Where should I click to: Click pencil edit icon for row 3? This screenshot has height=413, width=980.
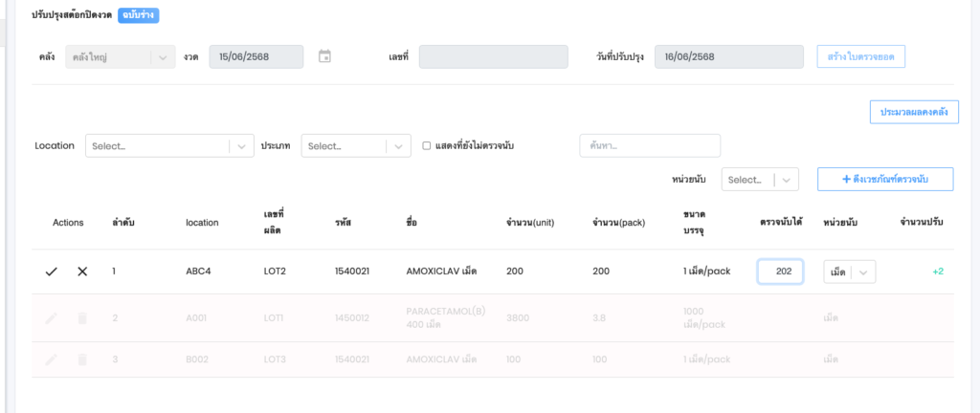click(52, 359)
